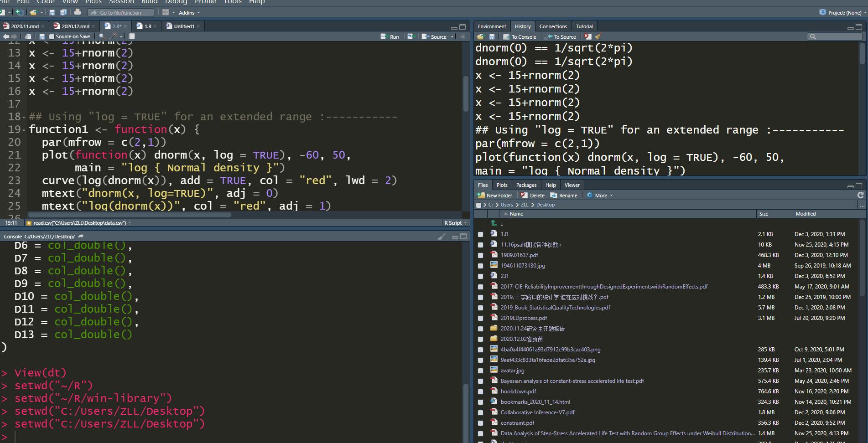
Task: Refresh the file listing in Files pane
Action: coord(860,195)
